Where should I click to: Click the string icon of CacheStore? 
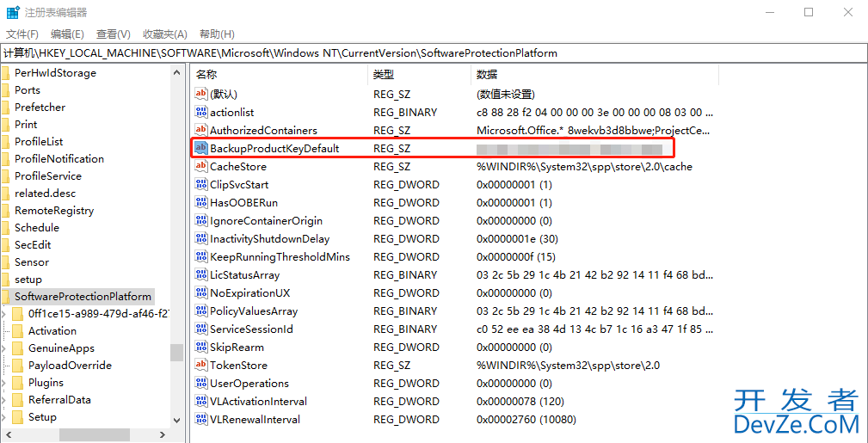coord(201,167)
